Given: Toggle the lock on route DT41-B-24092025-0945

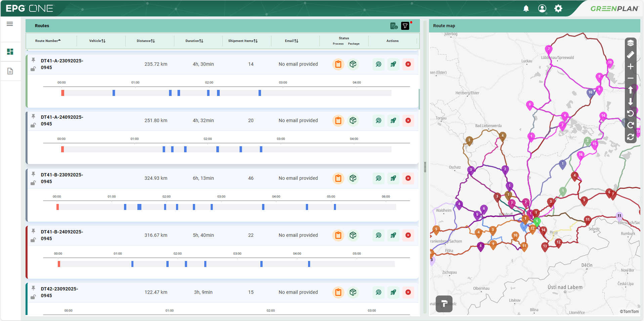Looking at the screenshot, I should (x=33, y=239).
